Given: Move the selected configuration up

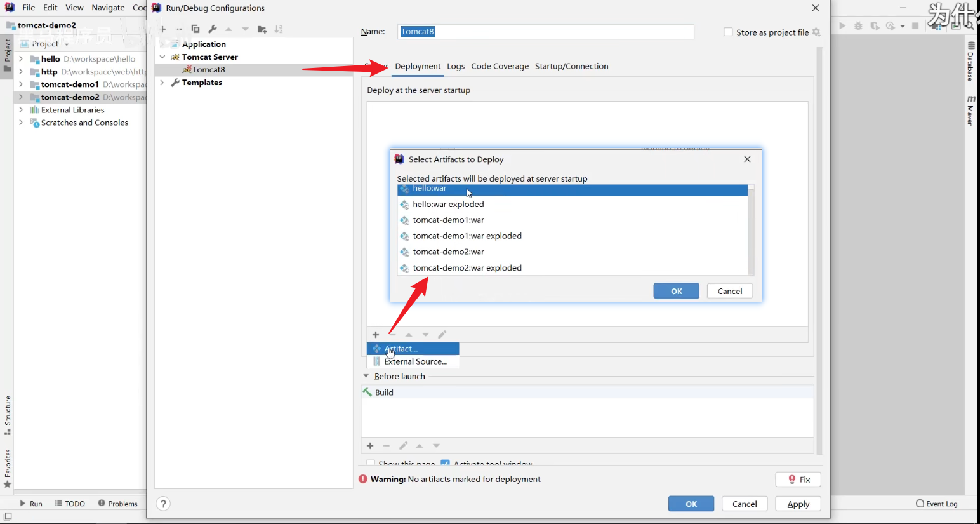Looking at the screenshot, I should click(x=228, y=29).
